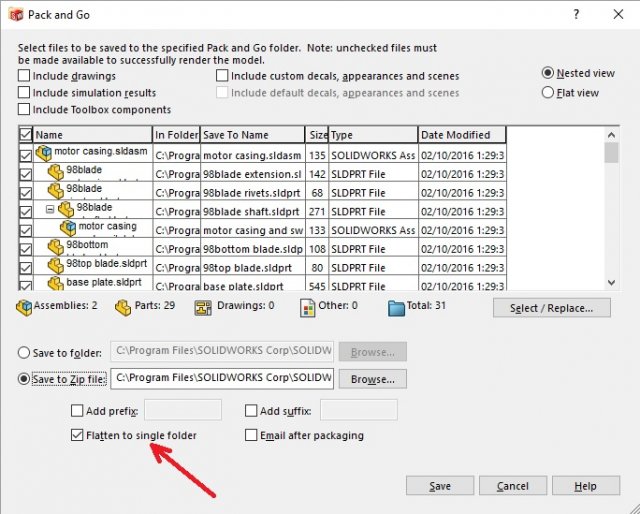Click the Add suffix text field
The image size is (640, 514).
click(x=359, y=410)
